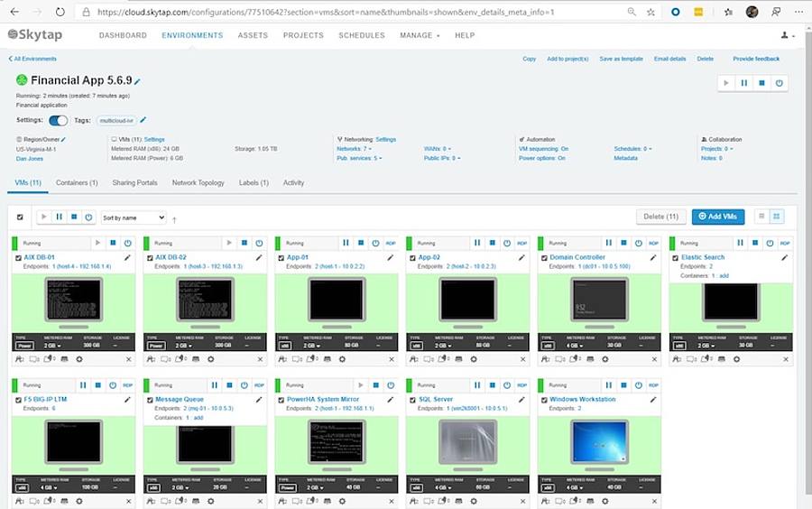Pause all selected VMs in toolbar
Screen dimensions: 812x509
[x=59, y=217]
